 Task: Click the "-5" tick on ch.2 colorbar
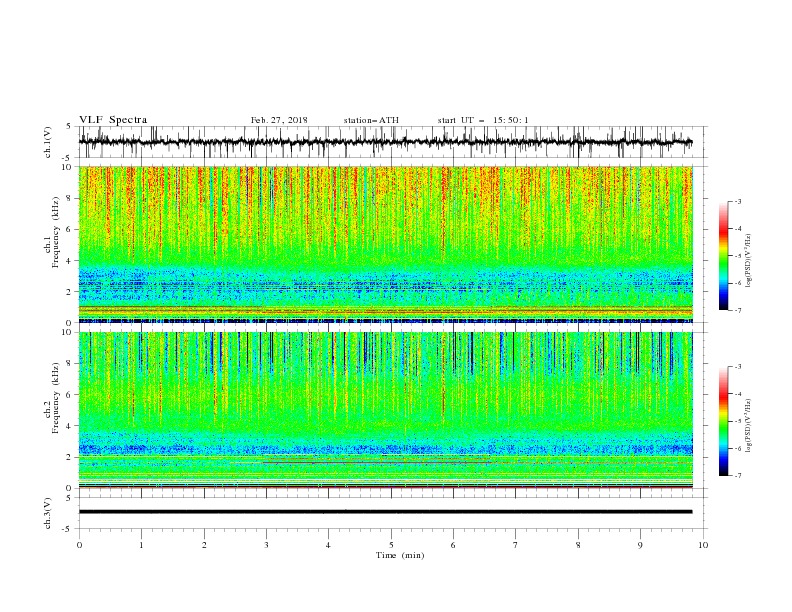tap(738, 421)
